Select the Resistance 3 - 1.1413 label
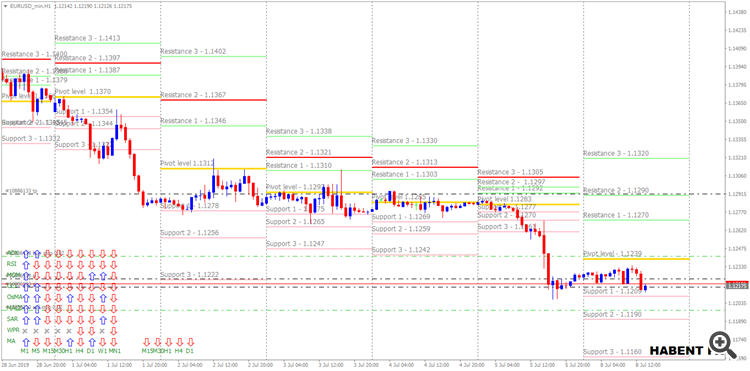The height and width of the screenshot is (371, 750). [x=87, y=38]
